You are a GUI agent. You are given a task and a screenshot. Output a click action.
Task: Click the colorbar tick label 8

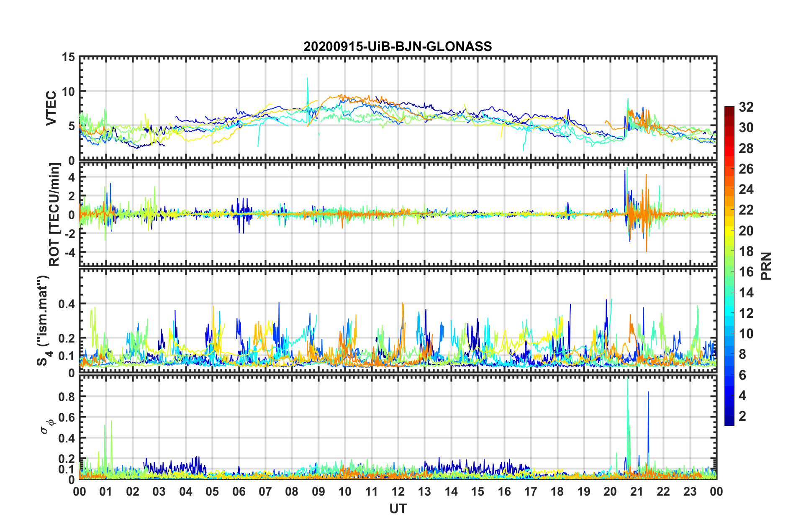(x=742, y=354)
